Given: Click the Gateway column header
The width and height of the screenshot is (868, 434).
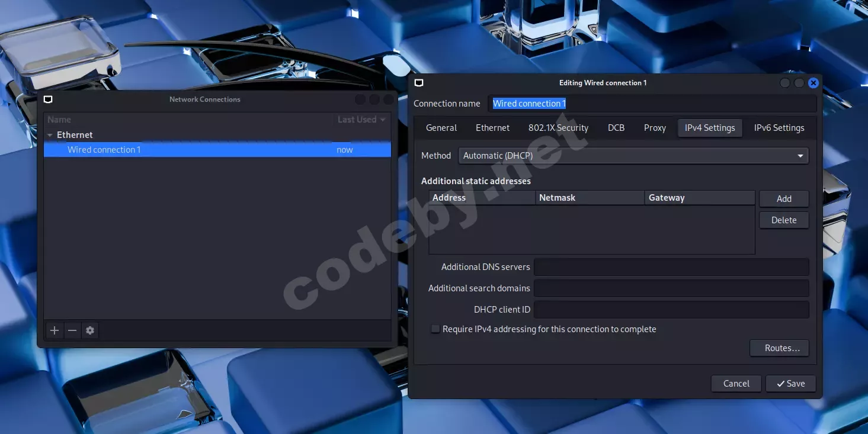Looking at the screenshot, I should (700, 198).
